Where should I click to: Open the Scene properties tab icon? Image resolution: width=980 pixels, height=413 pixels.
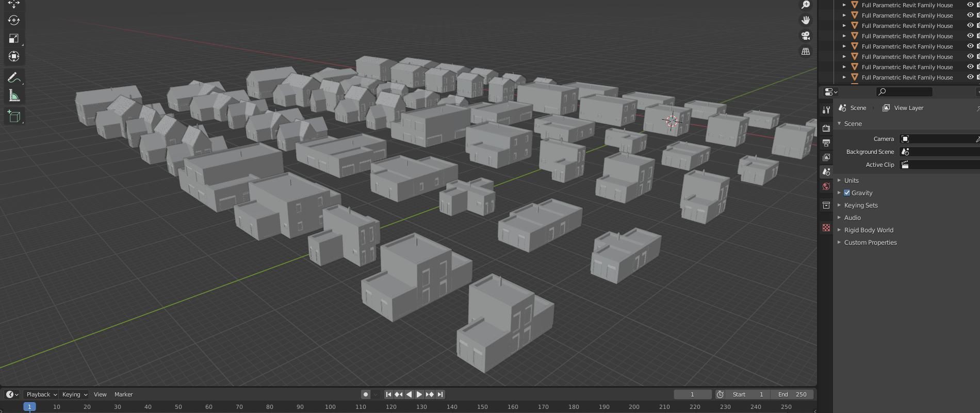(x=826, y=171)
